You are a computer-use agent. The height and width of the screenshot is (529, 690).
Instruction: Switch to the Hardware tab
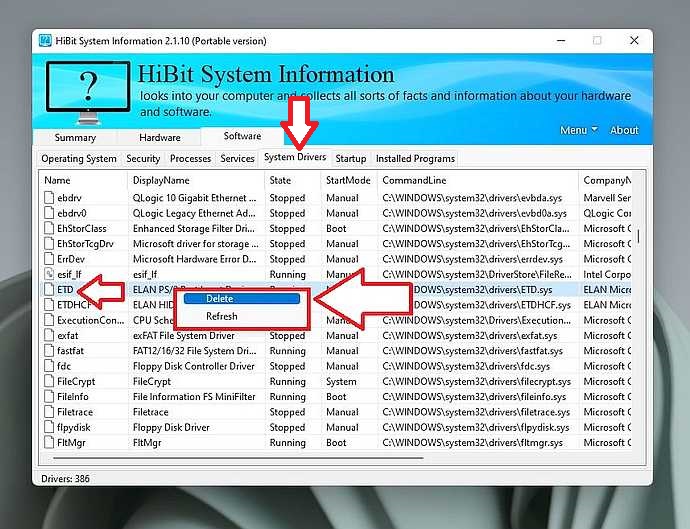pos(159,137)
